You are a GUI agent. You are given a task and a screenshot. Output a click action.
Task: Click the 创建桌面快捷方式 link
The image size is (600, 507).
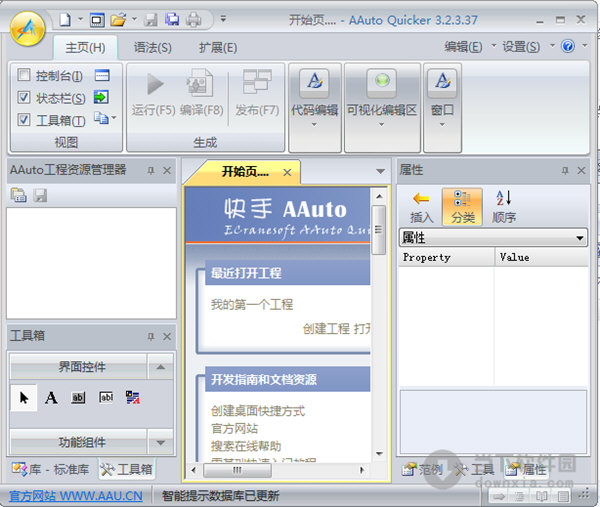[x=258, y=411]
